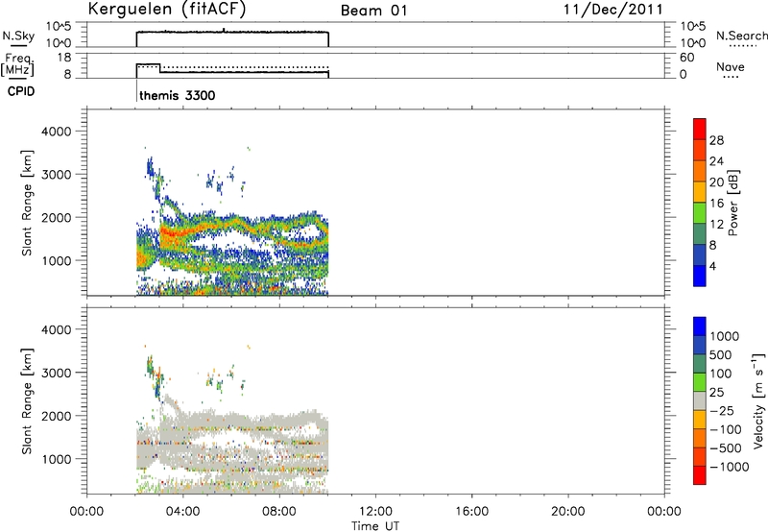The width and height of the screenshot is (768, 532).
Task: Click the 'CPID' row label
Action: pos(21,91)
